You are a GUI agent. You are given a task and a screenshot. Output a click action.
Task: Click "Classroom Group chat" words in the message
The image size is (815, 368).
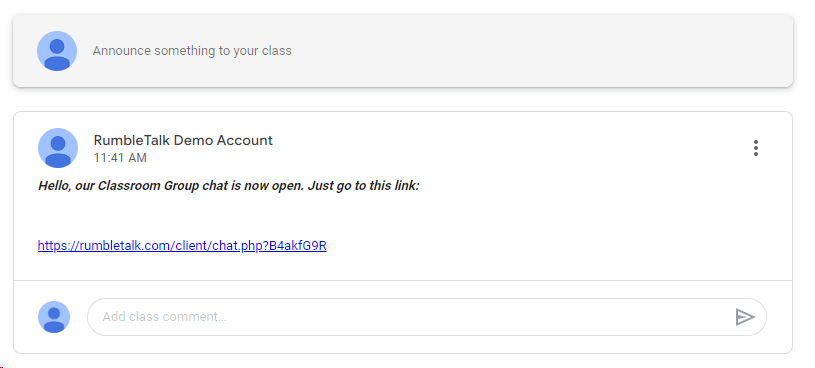[163, 186]
